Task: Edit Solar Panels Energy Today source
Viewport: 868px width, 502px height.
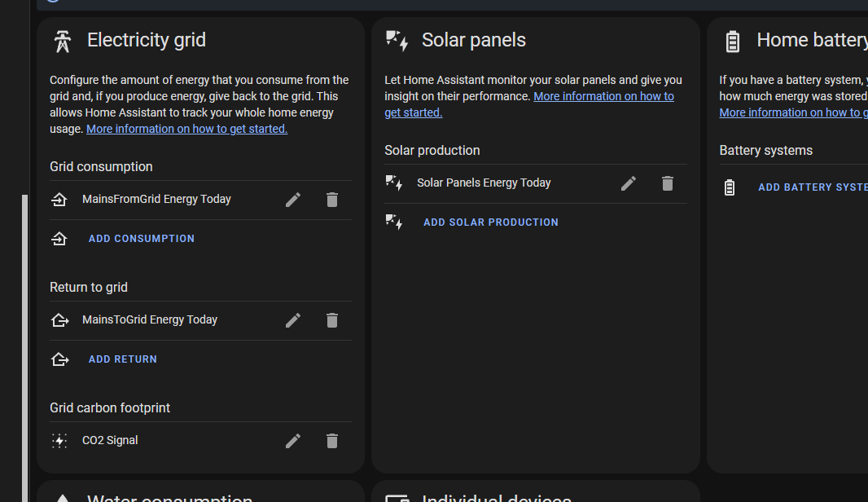Action: (629, 183)
